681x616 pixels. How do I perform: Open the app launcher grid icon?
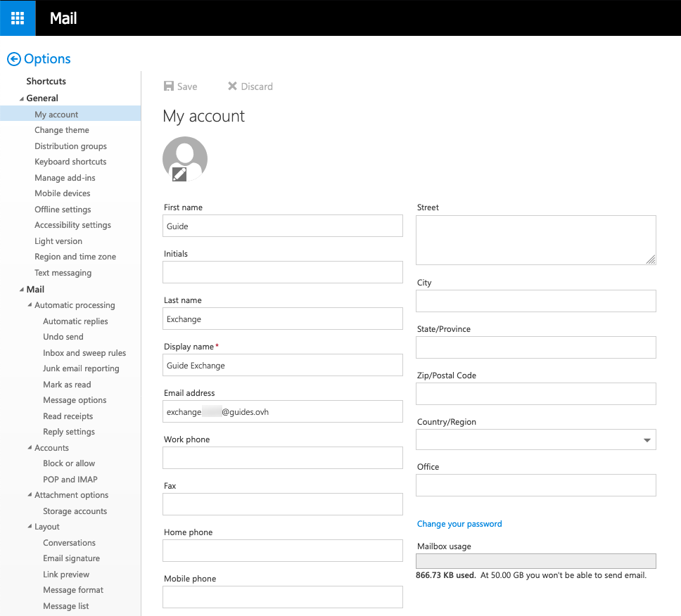[18, 18]
